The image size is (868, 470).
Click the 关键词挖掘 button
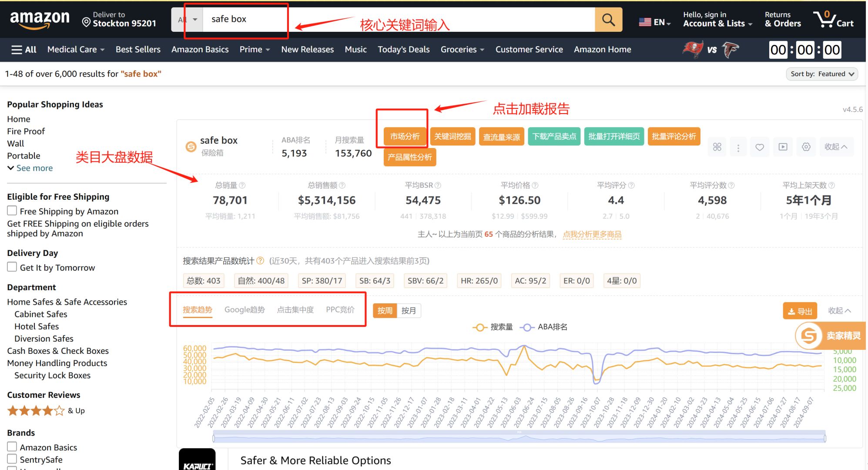452,137
